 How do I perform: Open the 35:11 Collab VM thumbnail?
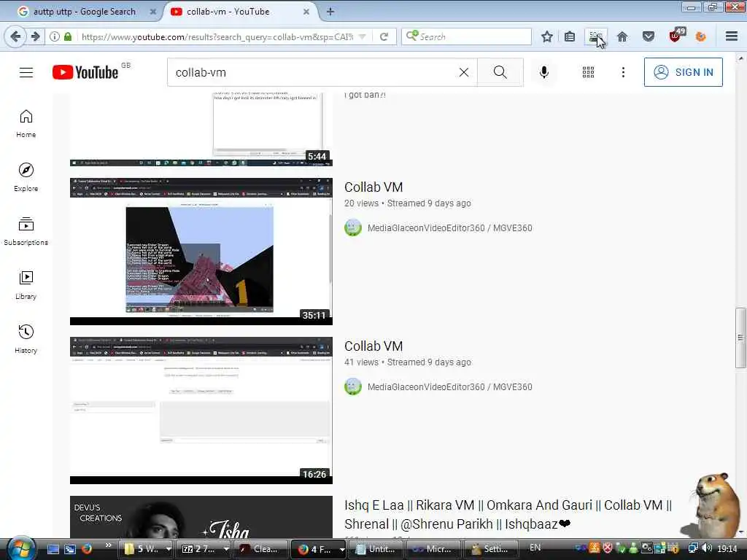[201, 252]
